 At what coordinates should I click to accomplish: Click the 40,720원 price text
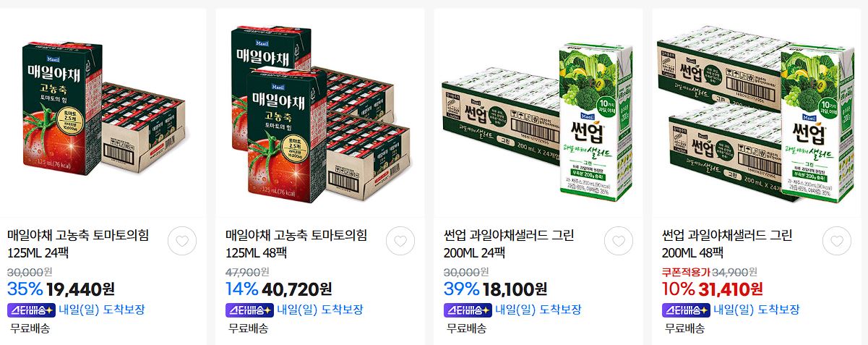pos(297,289)
